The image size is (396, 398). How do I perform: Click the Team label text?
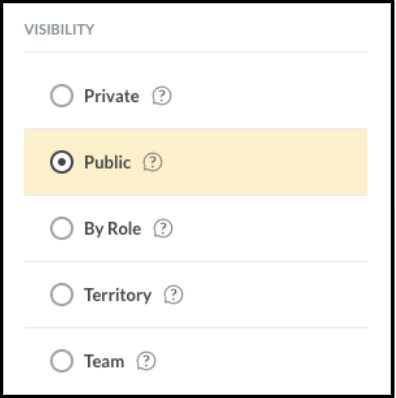(104, 361)
